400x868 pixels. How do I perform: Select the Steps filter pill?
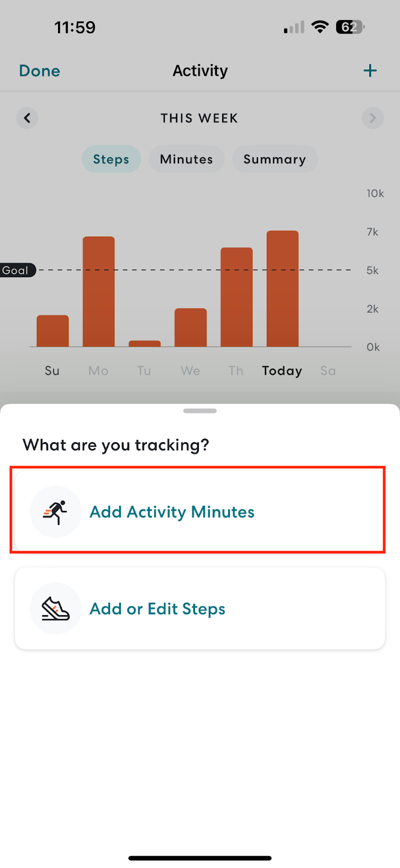click(111, 159)
